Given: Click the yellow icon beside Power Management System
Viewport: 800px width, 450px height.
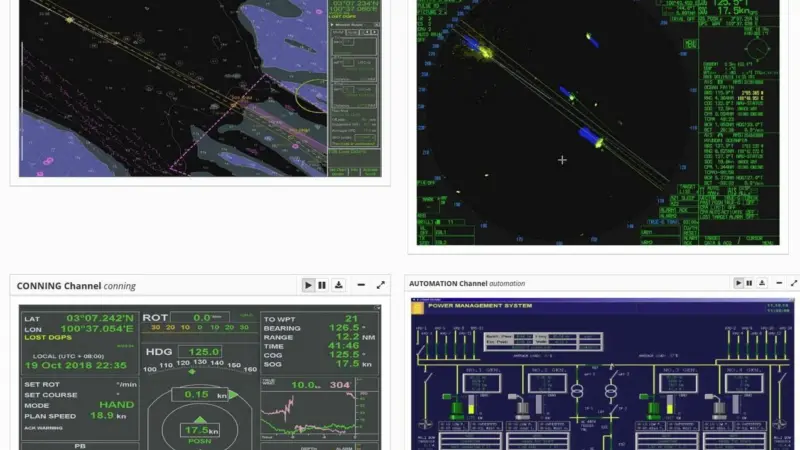Looking at the screenshot, I should tap(417, 308).
